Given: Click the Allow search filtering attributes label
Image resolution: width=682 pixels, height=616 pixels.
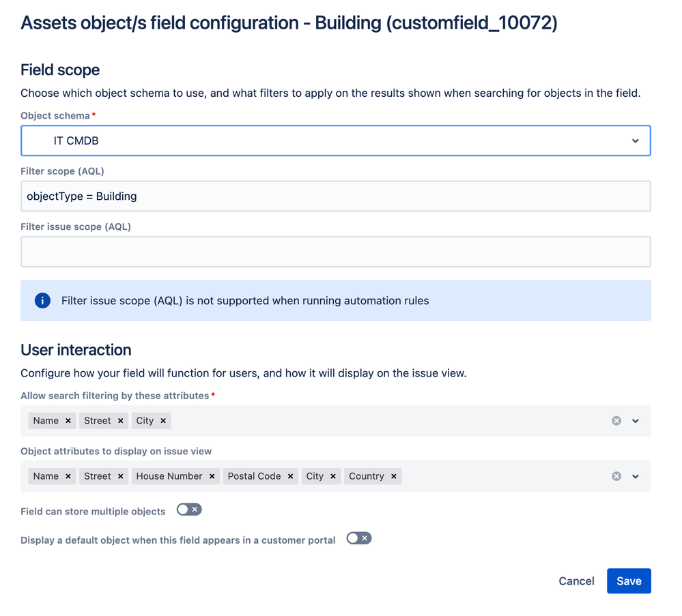Looking at the screenshot, I should 115,396.
